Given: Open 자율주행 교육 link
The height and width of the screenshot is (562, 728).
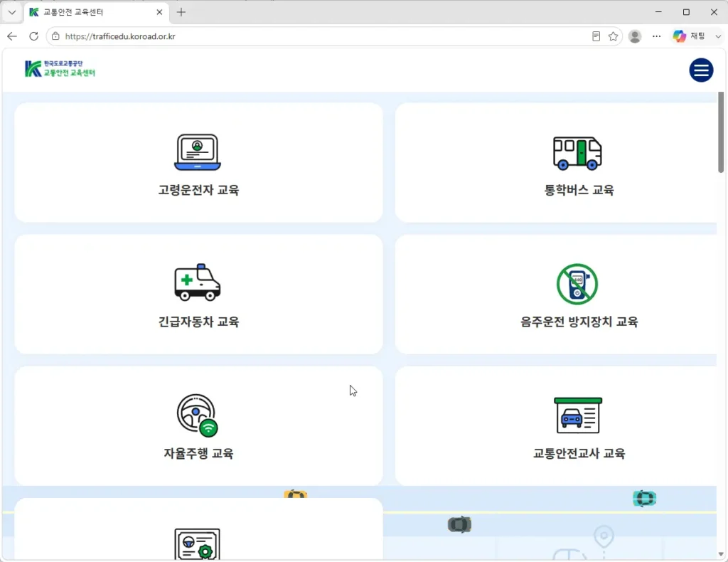Looking at the screenshot, I should [x=199, y=453].
